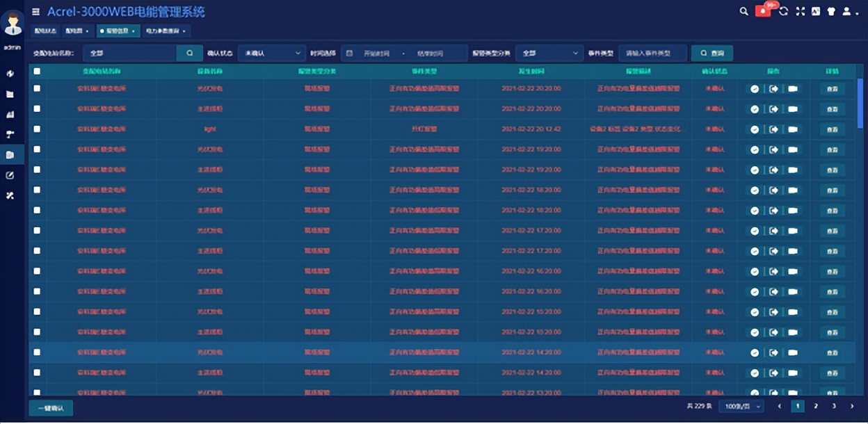Click the 一键确认 button at bottom left
The image size is (868, 424).
(x=51, y=408)
